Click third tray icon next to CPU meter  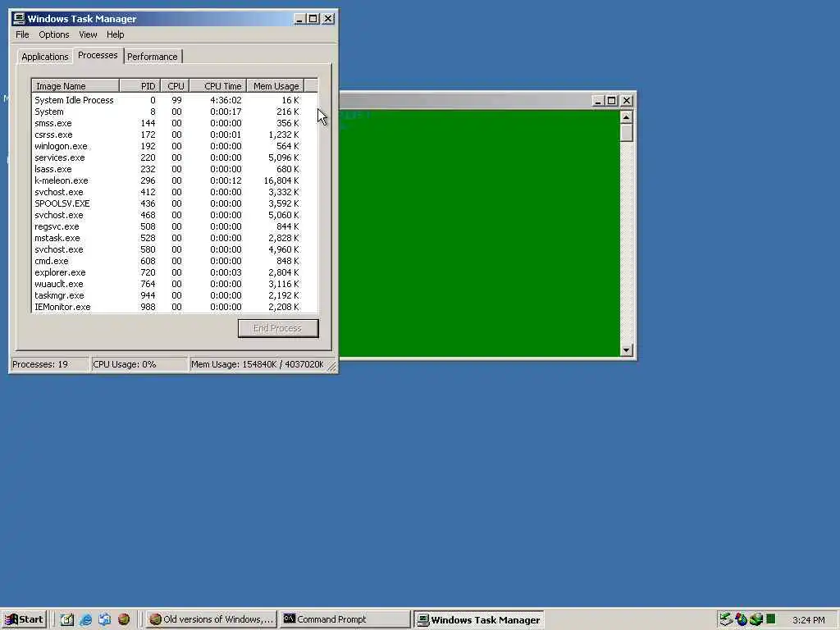tap(756, 619)
